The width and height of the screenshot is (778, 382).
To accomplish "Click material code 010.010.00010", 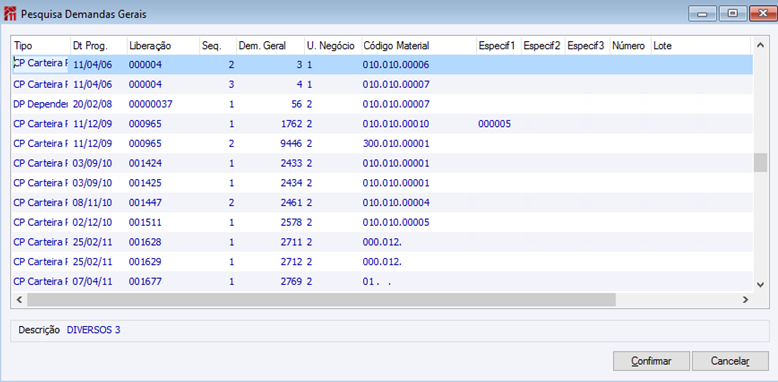I will [396, 124].
